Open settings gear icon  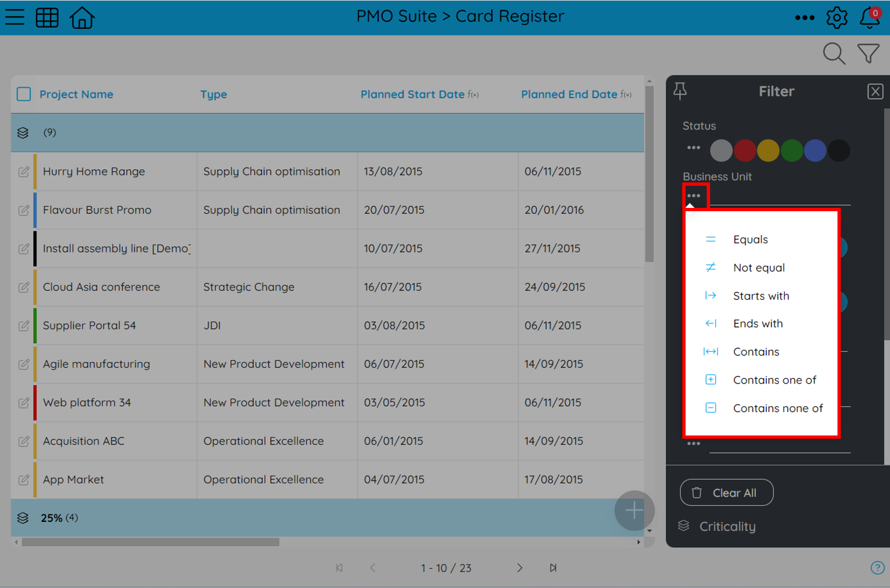click(x=836, y=17)
